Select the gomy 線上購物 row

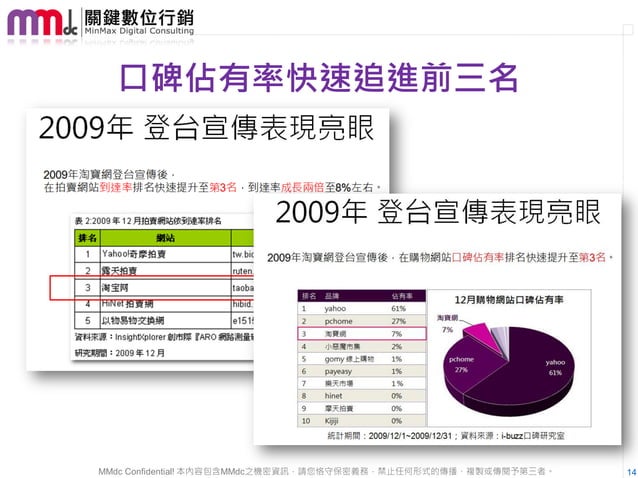(362, 359)
